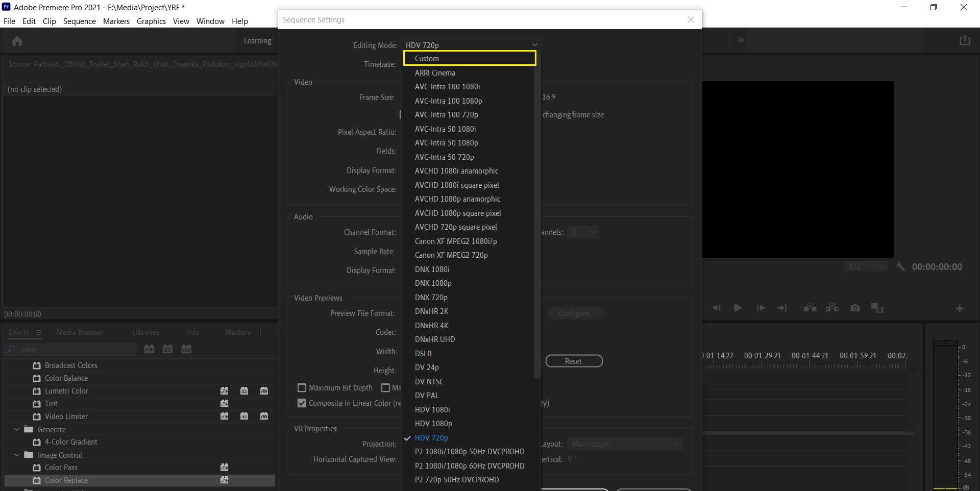The height and width of the screenshot is (491, 980).
Task: Select DNxHR 4K from list
Action: (x=432, y=325)
